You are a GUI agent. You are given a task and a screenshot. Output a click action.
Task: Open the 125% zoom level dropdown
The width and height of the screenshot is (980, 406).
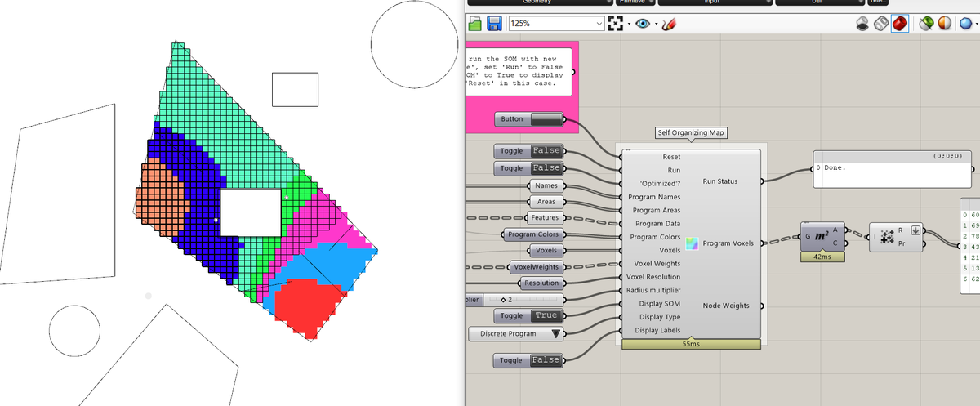coord(599,25)
